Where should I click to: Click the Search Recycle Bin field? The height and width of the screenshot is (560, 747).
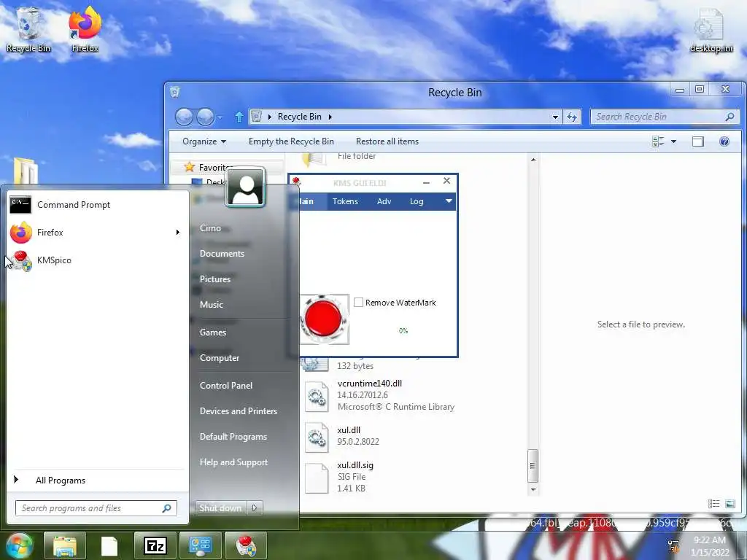click(665, 117)
